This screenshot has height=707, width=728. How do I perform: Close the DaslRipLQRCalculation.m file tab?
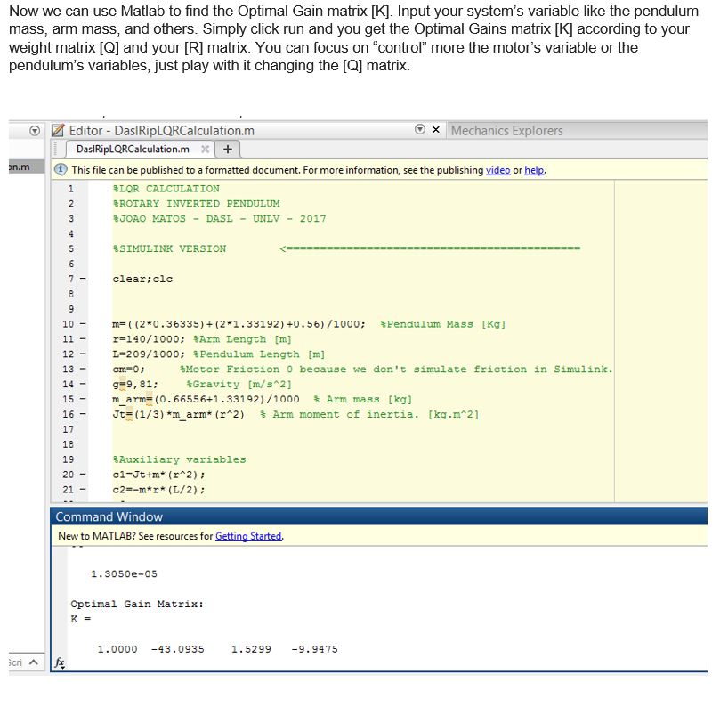pos(205,149)
